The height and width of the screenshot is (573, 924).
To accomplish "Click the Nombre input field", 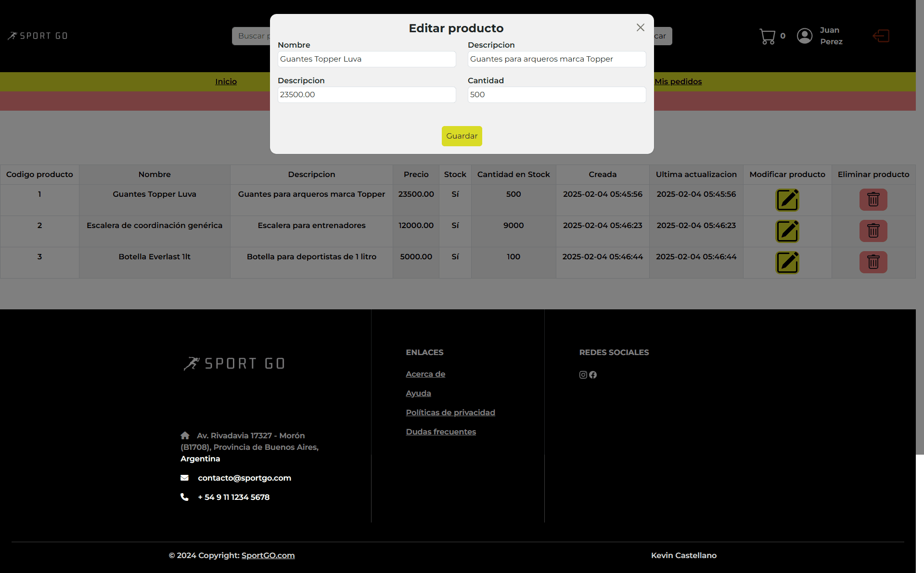I will click(x=366, y=59).
